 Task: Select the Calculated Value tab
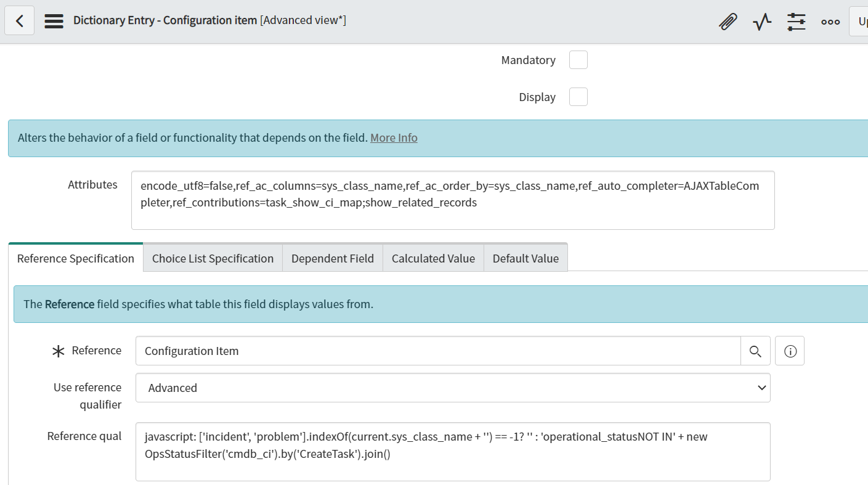pyautogui.click(x=433, y=258)
